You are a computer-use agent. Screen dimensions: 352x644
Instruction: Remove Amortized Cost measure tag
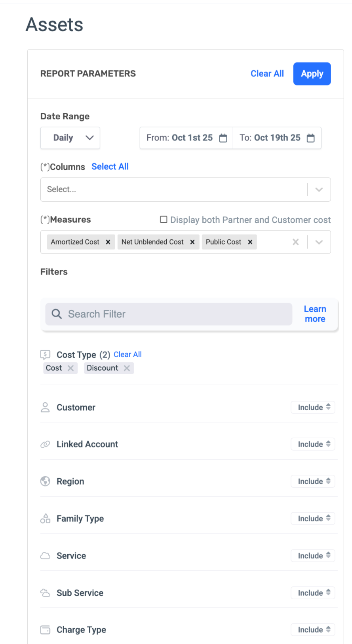click(108, 242)
